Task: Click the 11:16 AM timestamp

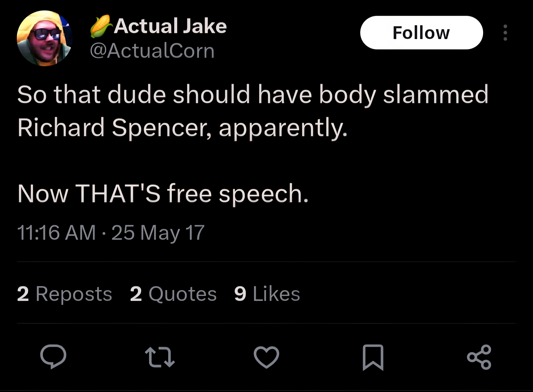Action: [56, 232]
